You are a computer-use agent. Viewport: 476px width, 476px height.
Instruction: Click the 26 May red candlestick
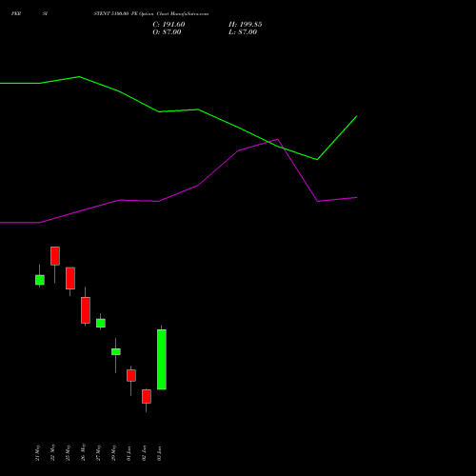coord(86,310)
